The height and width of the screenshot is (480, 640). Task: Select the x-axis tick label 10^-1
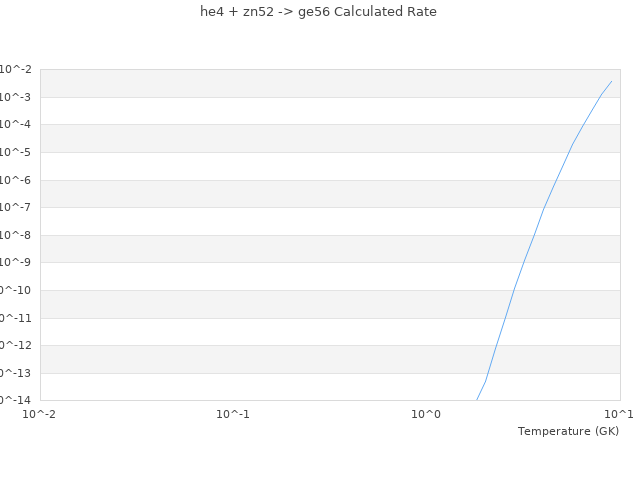(233, 413)
